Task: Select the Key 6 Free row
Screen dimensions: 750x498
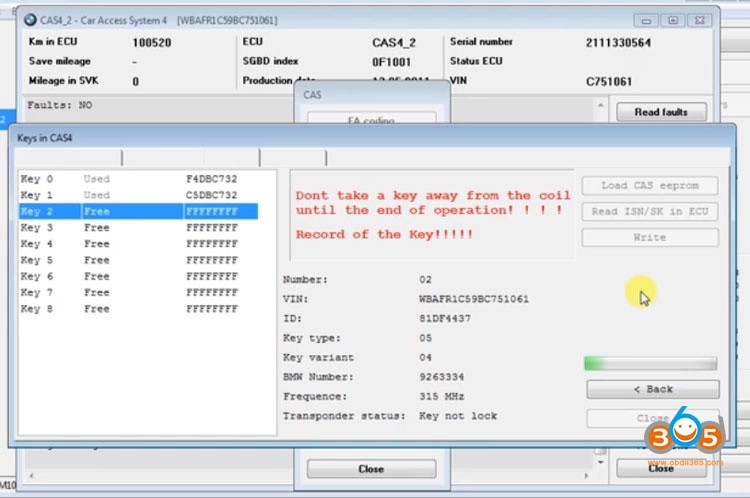Action: point(139,277)
